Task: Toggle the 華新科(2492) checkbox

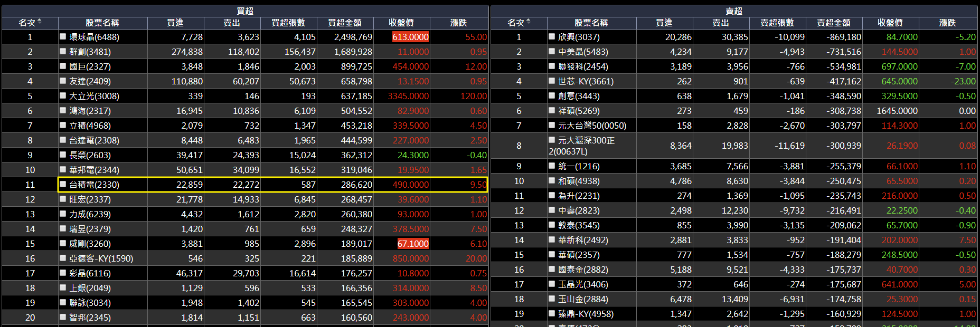Action: click(x=552, y=239)
